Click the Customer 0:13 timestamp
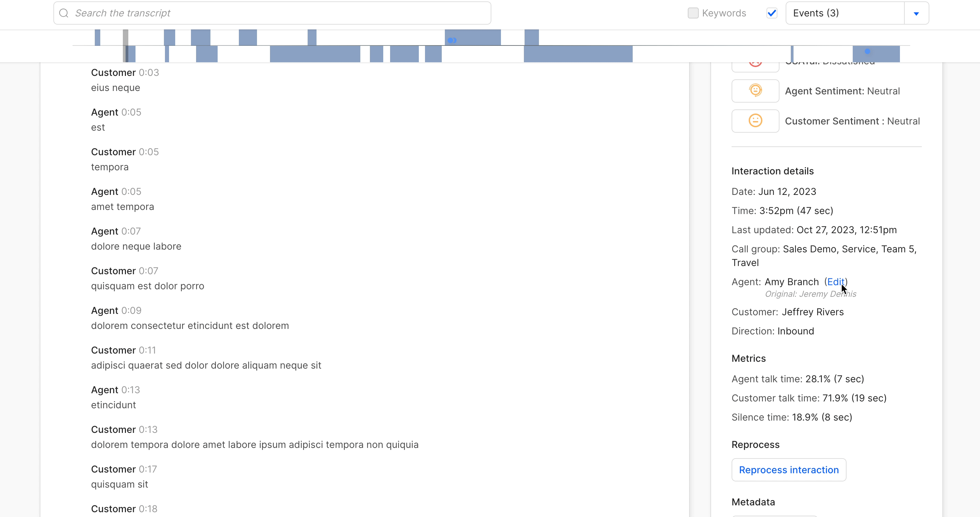This screenshot has width=980, height=517. [148, 429]
